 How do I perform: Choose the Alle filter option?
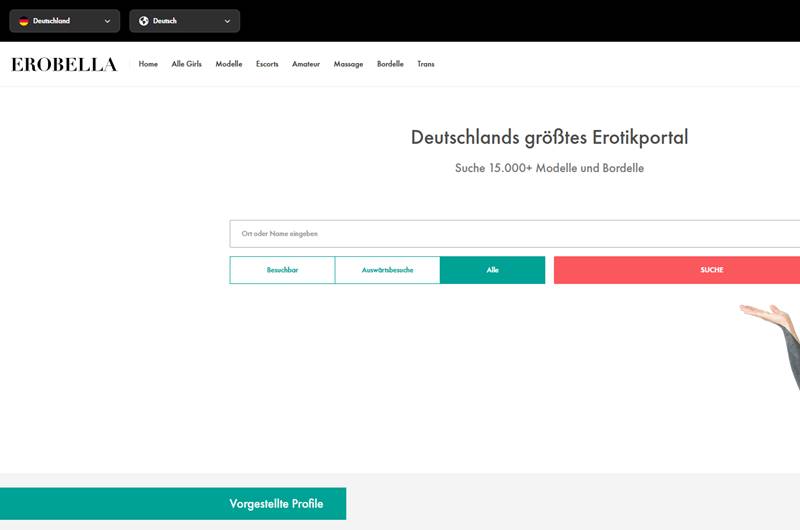492,270
